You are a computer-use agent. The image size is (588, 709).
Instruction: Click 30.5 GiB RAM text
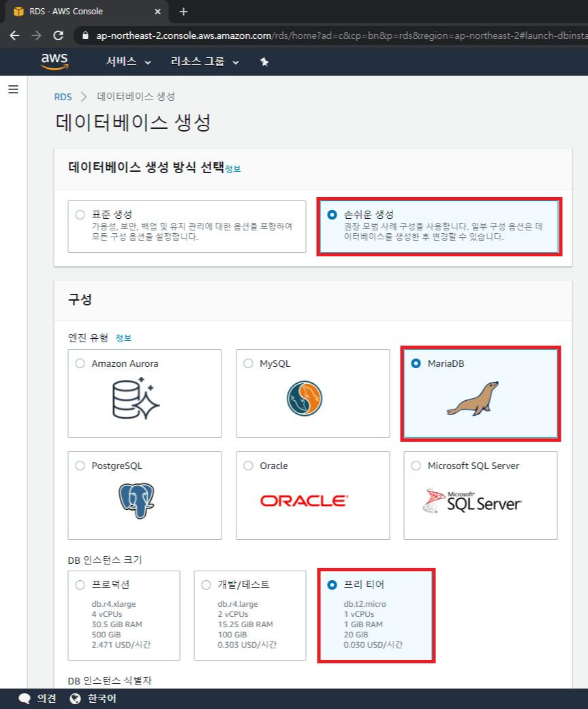point(117,624)
